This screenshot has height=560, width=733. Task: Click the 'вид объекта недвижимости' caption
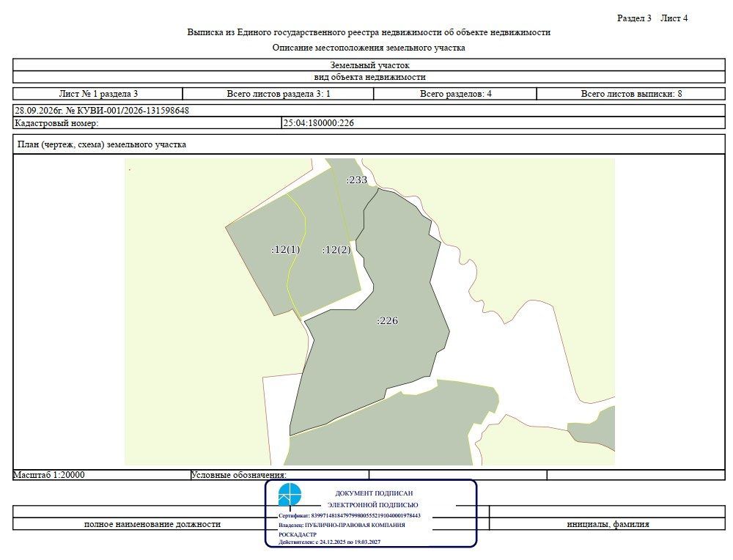point(369,77)
